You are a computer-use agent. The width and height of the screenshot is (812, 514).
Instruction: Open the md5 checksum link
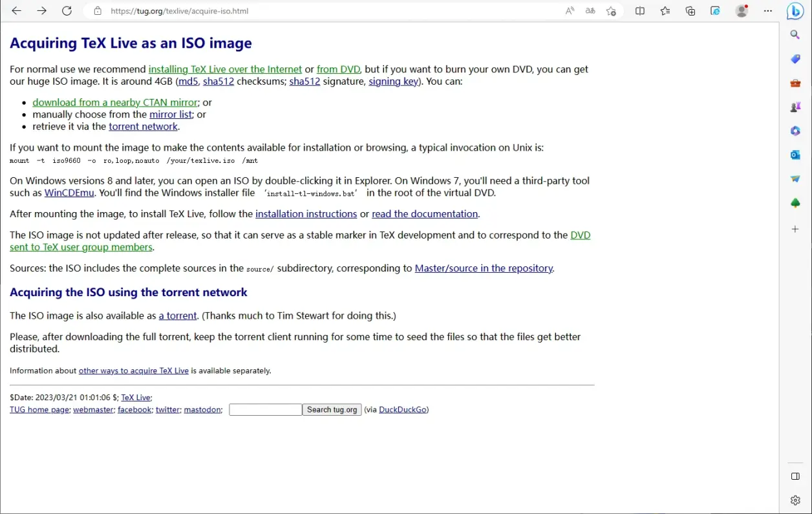pyautogui.click(x=188, y=81)
